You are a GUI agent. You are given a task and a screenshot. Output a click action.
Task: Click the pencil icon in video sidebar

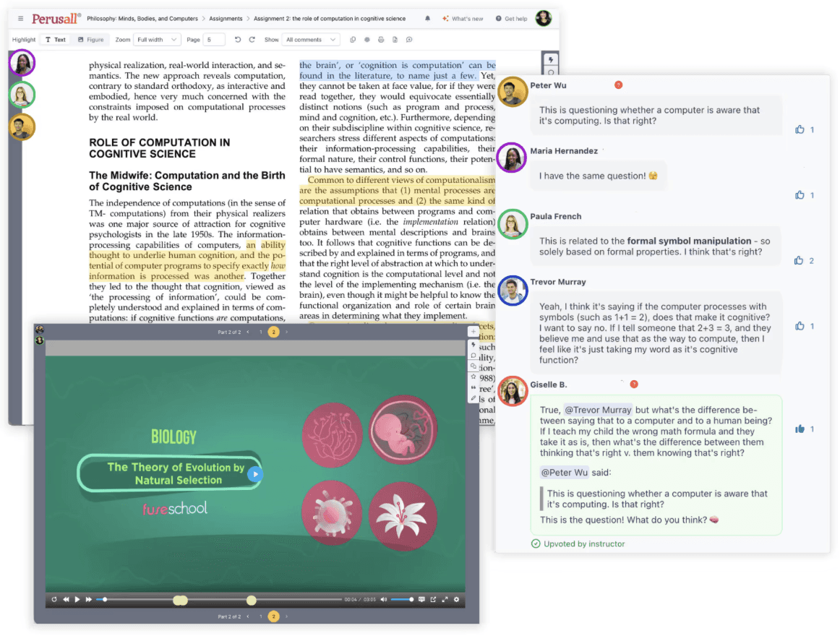pyautogui.click(x=473, y=399)
